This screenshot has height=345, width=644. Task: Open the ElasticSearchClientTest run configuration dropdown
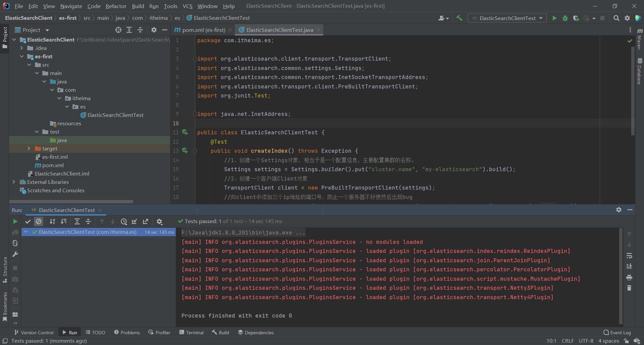[x=507, y=18]
